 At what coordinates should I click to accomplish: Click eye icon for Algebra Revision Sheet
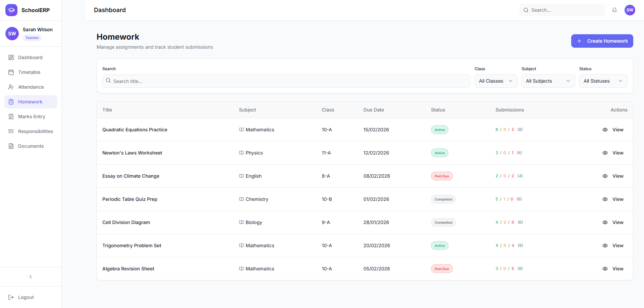coord(605,269)
